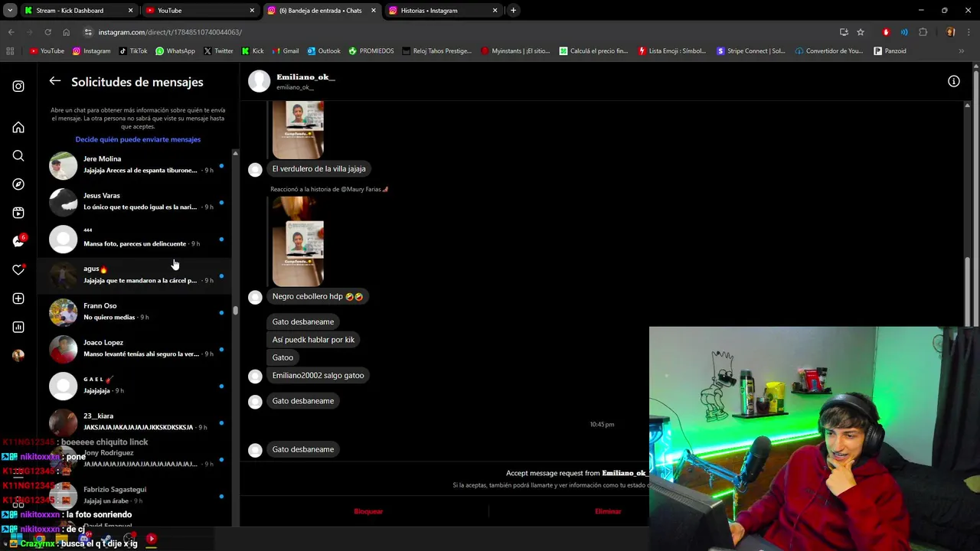Open the tab search dropdown arrow
The height and width of the screenshot is (551, 980).
pyautogui.click(x=10, y=11)
